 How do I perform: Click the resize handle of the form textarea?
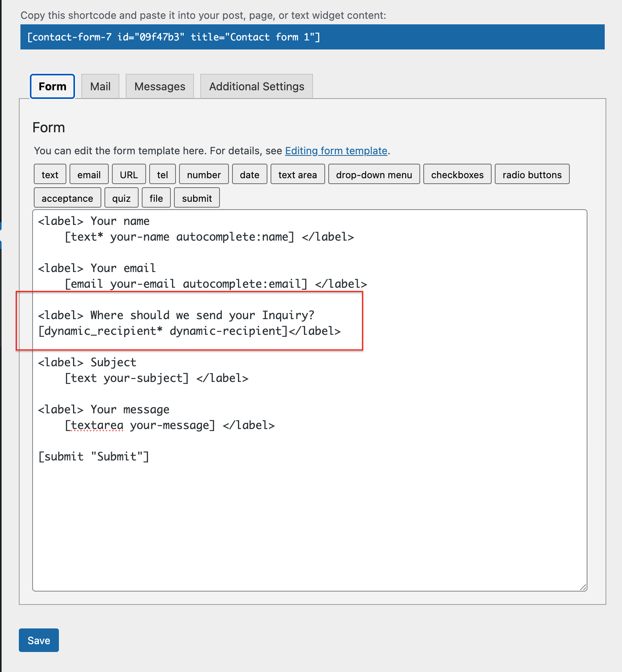583,587
